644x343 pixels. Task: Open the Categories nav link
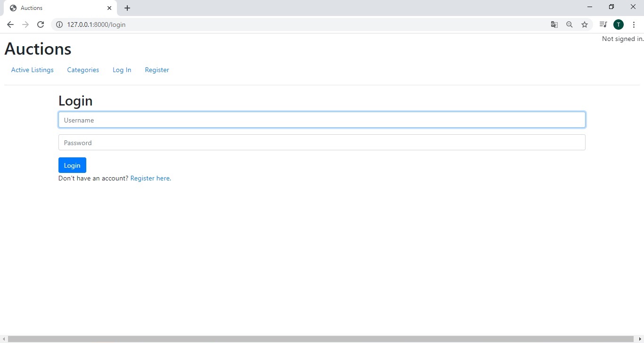(83, 70)
